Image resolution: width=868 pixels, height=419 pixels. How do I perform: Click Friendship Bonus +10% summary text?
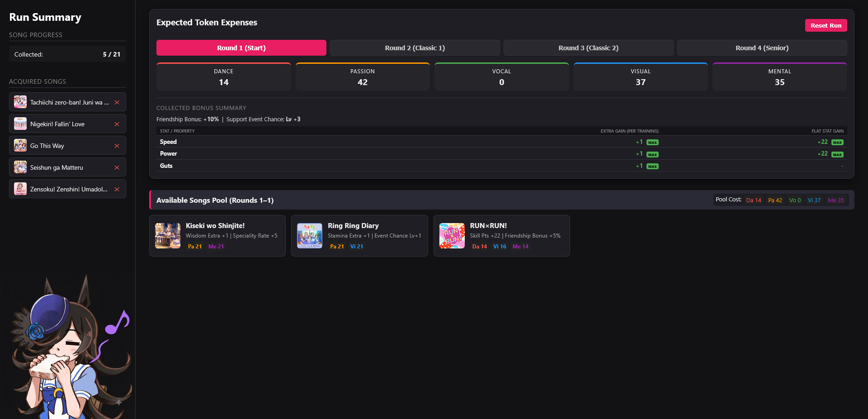188,119
